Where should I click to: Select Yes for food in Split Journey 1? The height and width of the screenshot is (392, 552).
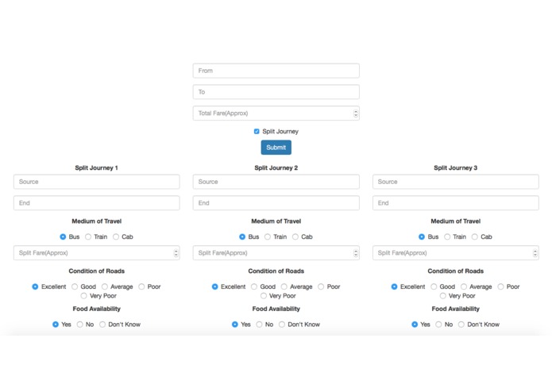56,325
